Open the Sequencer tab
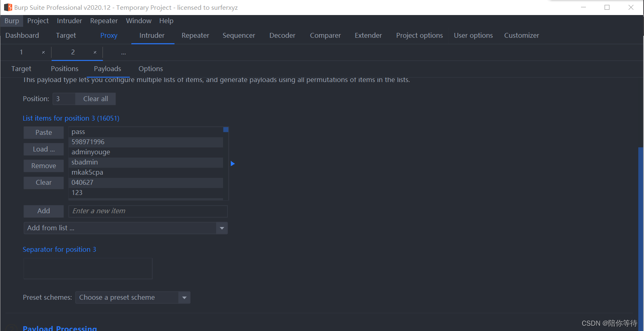This screenshot has height=331, width=644. click(x=239, y=35)
